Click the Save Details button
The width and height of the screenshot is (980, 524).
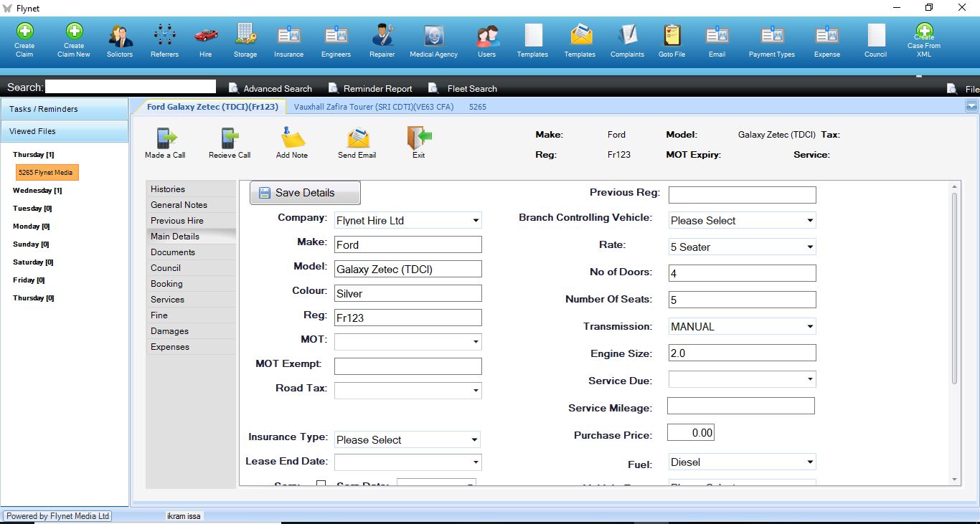(x=305, y=193)
